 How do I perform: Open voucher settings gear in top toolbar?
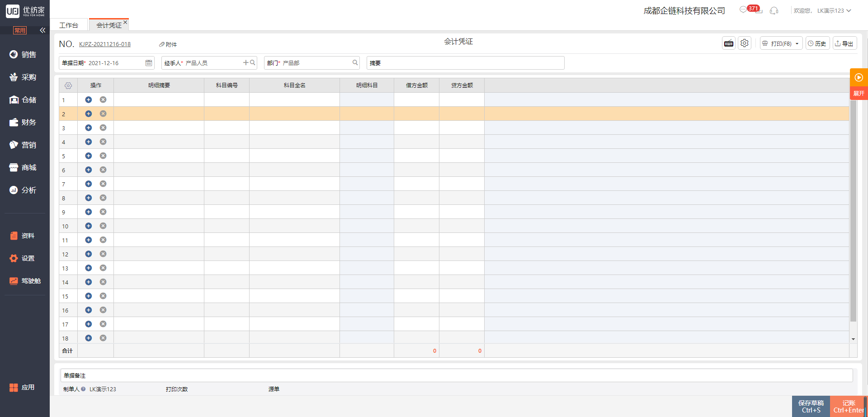[744, 43]
